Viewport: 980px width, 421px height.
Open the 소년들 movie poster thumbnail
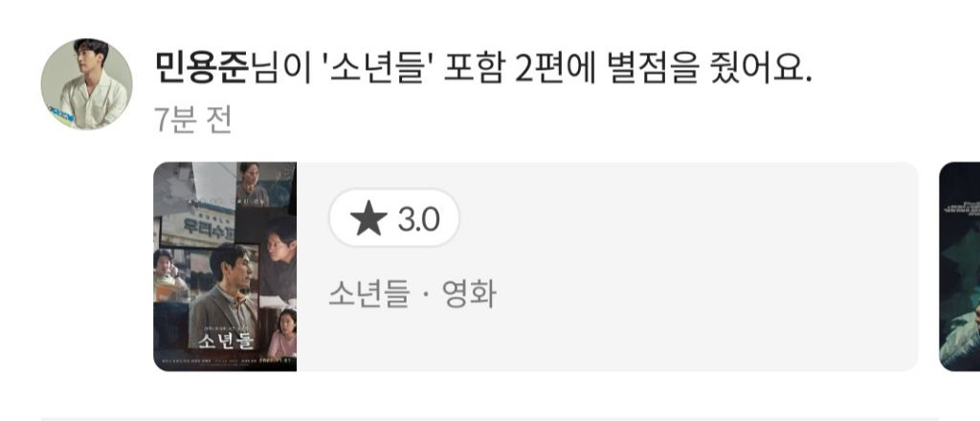click(225, 267)
